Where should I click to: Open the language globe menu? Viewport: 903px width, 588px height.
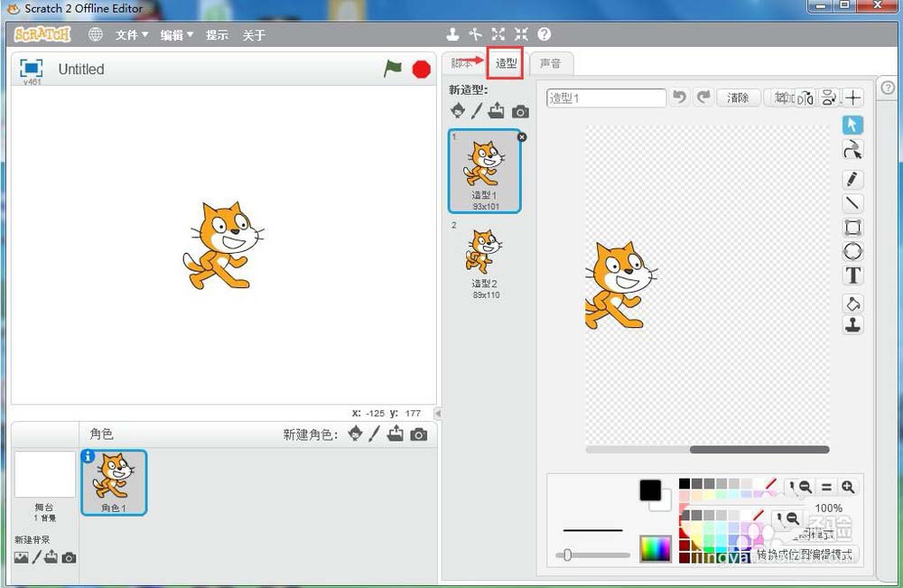tap(96, 34)
